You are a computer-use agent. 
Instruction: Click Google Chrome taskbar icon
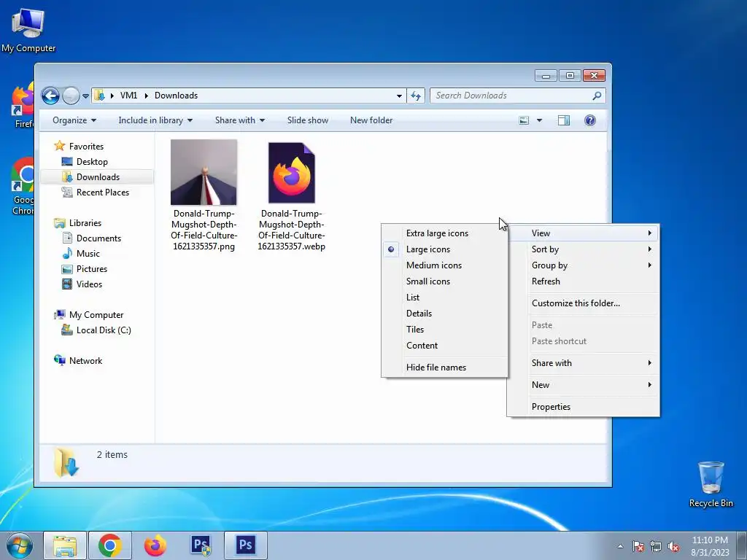coord(110,545)
